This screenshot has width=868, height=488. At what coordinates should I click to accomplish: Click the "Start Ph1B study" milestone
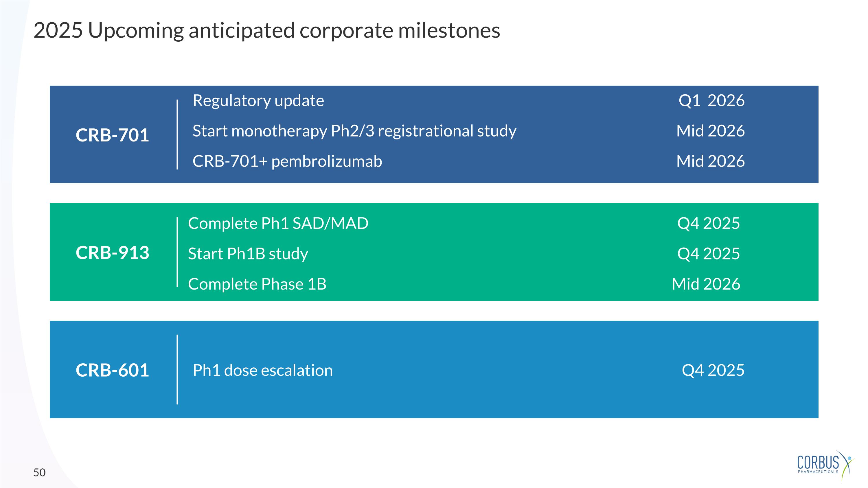(248, 254)
